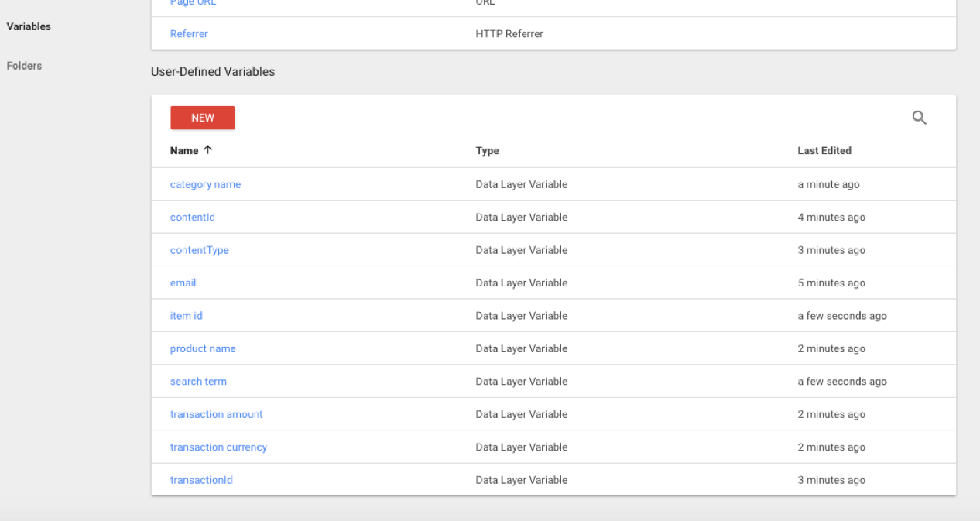Click the contentId variable link
Screen dimensions: 980x521
(x=192, y=218)
